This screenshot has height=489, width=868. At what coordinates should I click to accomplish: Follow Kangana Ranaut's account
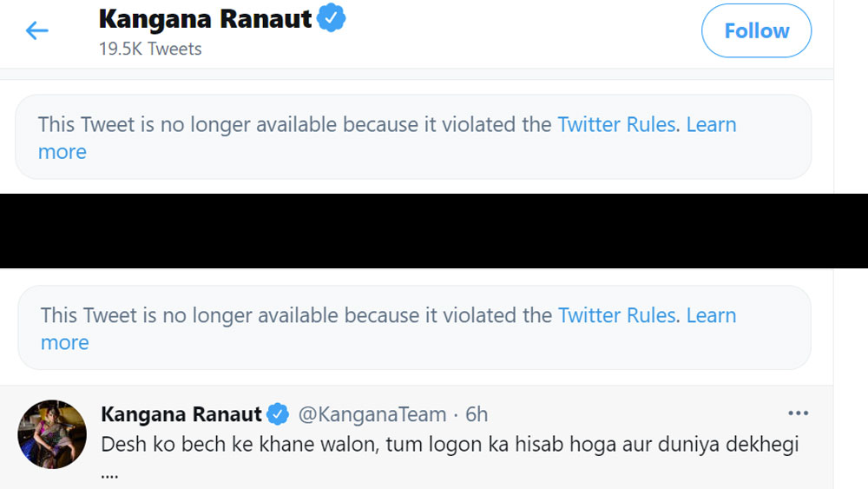tap(756, 30)
